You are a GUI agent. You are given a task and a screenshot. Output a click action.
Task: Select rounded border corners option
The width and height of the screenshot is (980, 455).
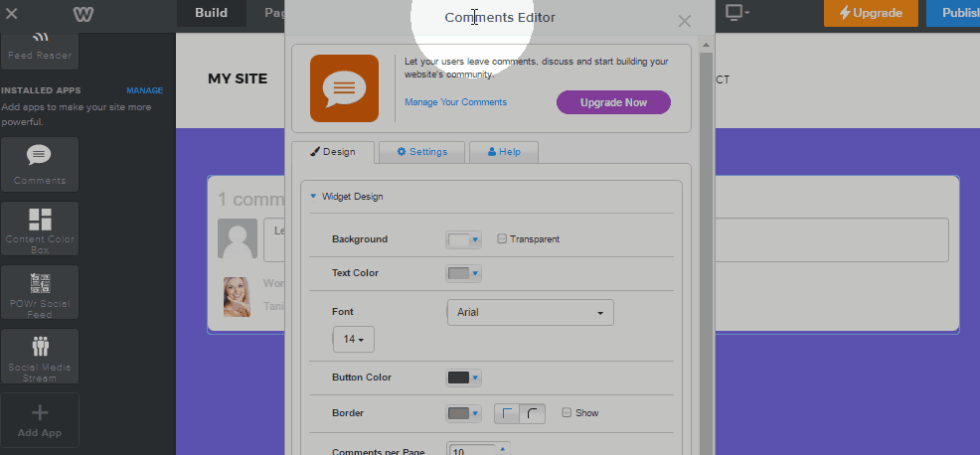[x=533, y=413]
